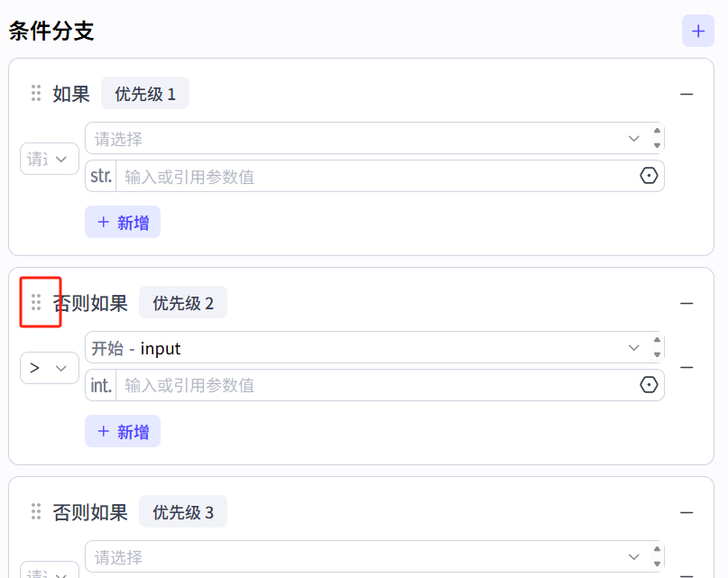Remove the 如果 优先级 1 branch
This screenshot has width=728, height=578.
[687, 94]
